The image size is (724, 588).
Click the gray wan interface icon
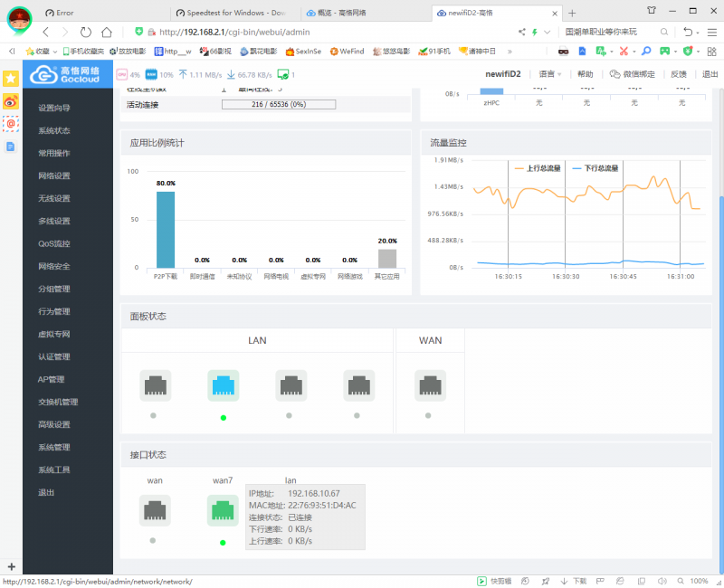[x=155, y=511]
